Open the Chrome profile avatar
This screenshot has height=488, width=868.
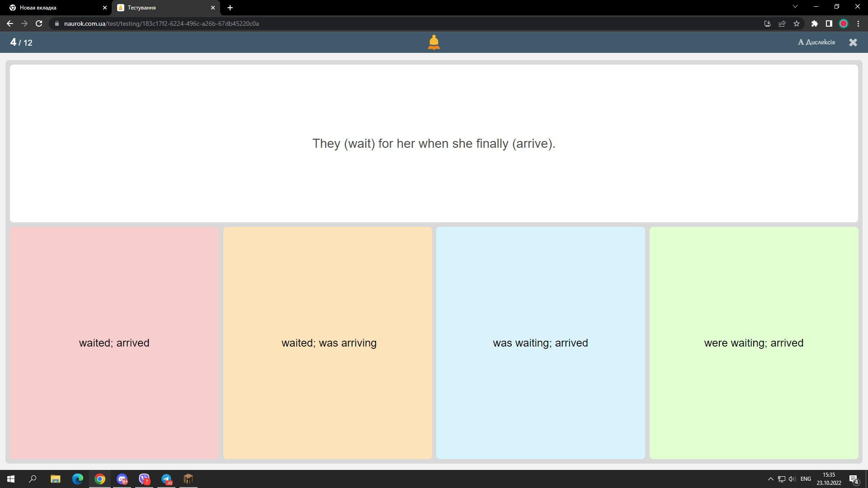click(x=844, y=23)
